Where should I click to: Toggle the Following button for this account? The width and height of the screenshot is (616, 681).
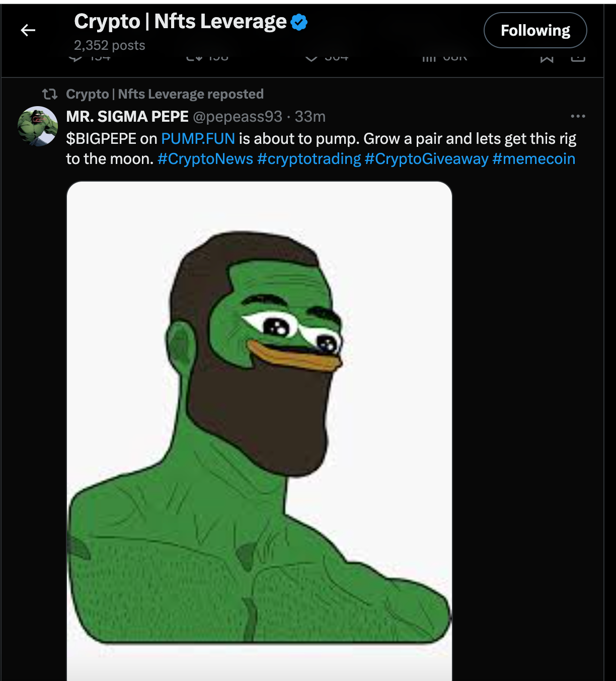(535, 30)
